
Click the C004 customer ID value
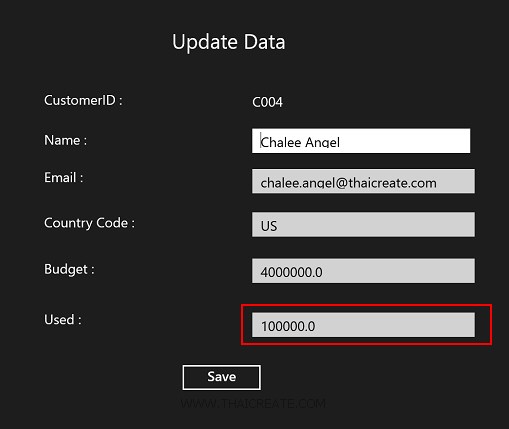point(267,102)
